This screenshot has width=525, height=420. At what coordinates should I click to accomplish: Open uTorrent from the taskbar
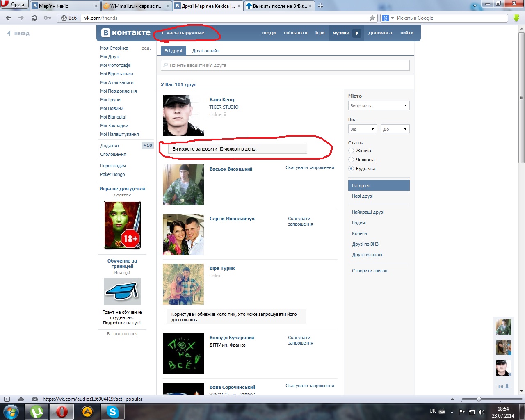(x=37, y=411)
